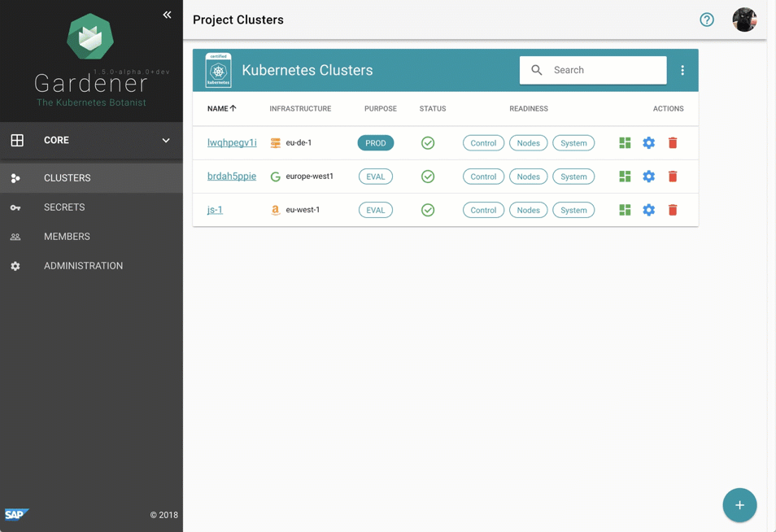Open the MEMBERS sidebar item
This screenshot has height=532, width=776.
pyautogui.click(x=67, y=237)
